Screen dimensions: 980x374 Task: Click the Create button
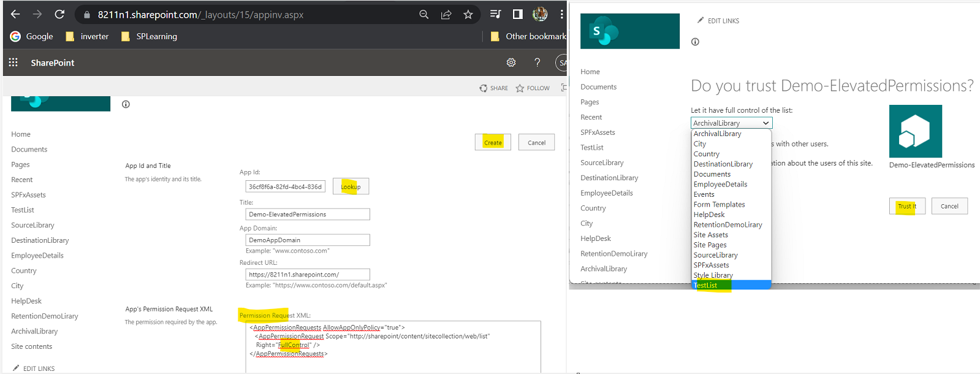[493, 142]
